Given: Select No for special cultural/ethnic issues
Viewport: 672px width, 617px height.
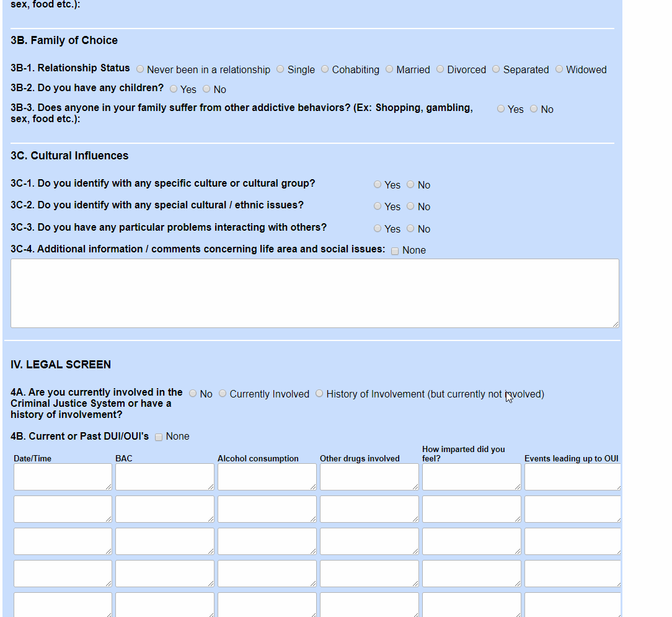Looking at the screenshot, I should (410, 206).
